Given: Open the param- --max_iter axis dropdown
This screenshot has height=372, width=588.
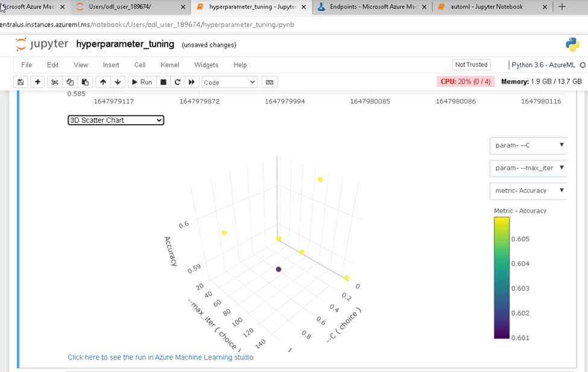Looking at the screenshot, I should (x=528, y=168).
